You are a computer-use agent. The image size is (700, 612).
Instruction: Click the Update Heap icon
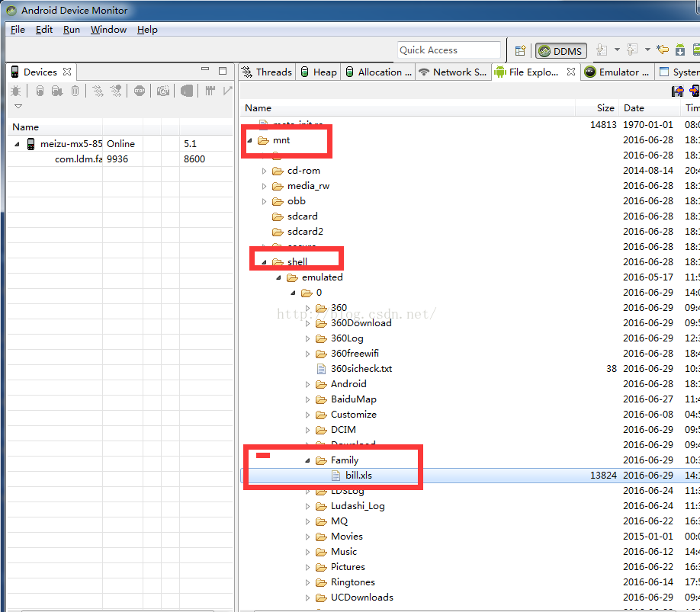coord(40,91)
